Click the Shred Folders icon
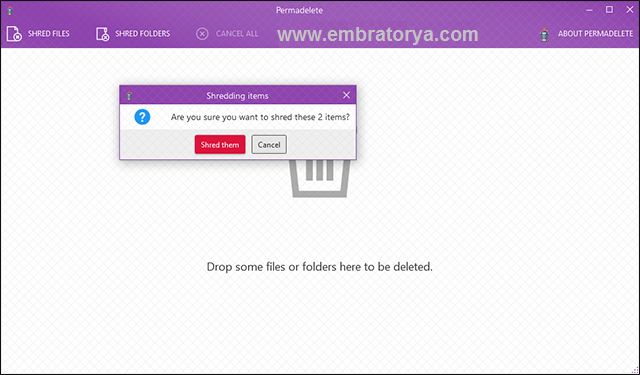The height and width of the screenshot is (375, 640). (x=102, y=34)
